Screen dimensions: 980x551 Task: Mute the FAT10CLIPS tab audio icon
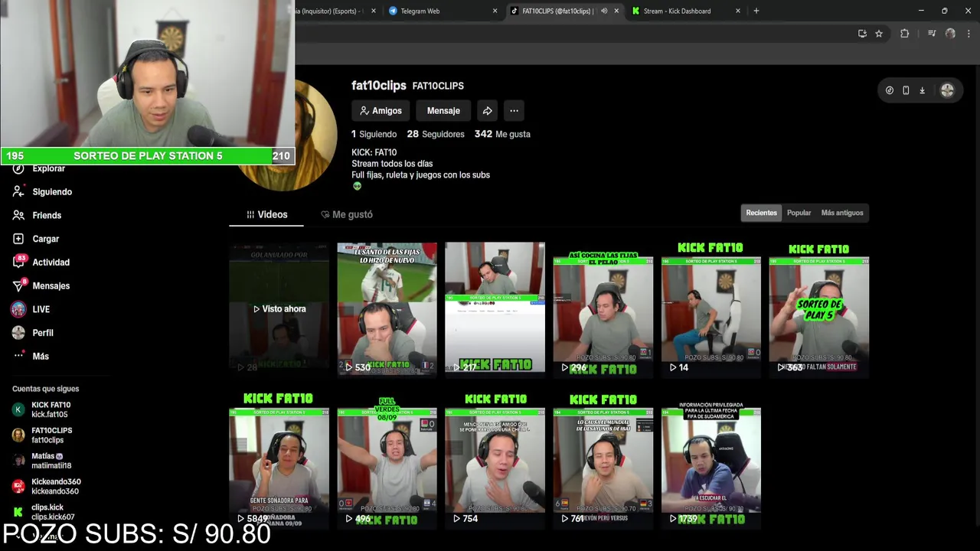[604, 11]
